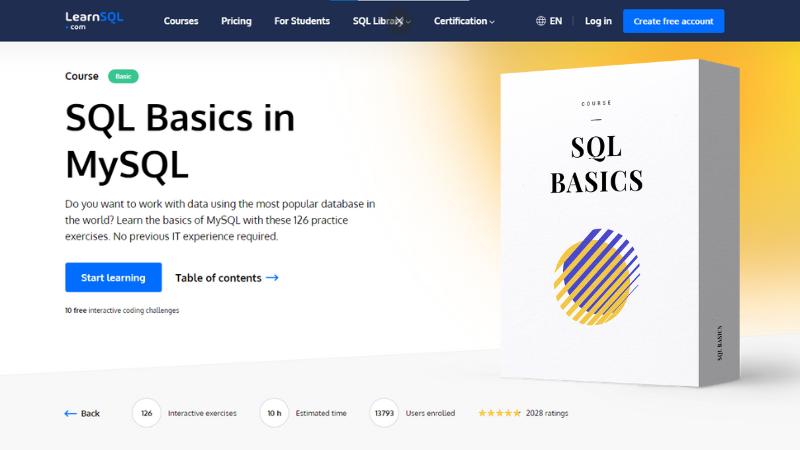This screenshot has height=450, width=800.
Task: Click the "Interactive exercises" label
Action: 202,413
